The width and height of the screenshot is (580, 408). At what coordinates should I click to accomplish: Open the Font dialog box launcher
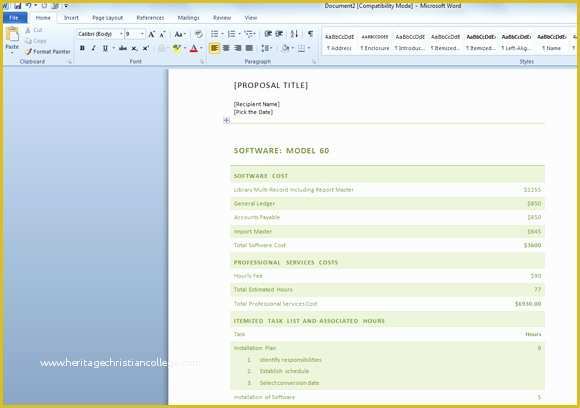click(202, 62)
